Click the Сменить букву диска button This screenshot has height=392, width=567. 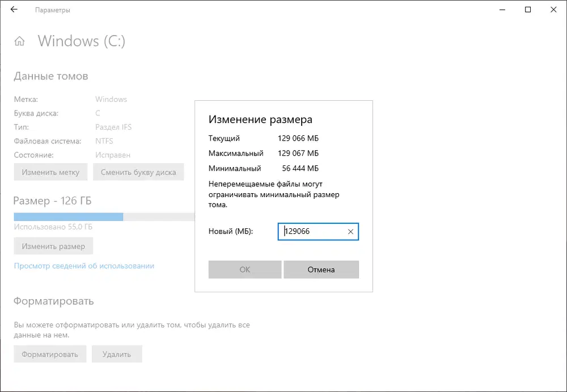[138, 172]
